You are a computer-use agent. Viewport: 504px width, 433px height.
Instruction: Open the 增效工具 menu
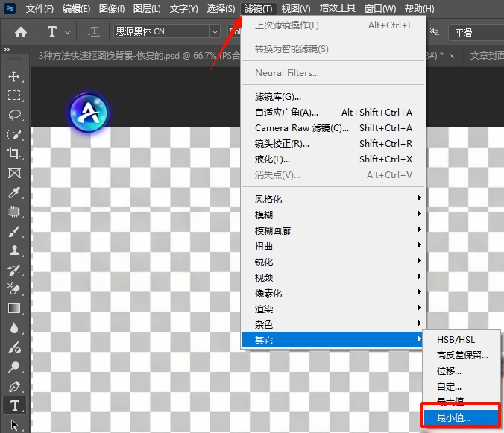coord(338,9)
